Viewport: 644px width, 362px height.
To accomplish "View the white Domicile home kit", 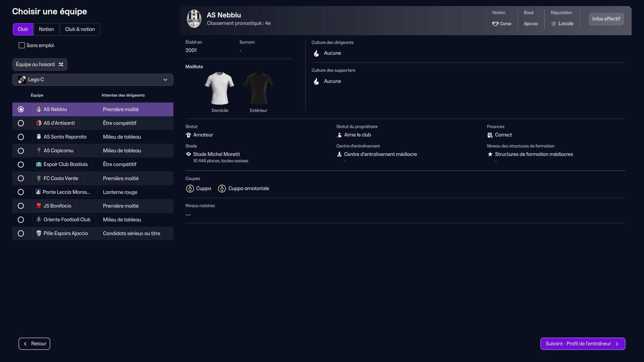I will click(220, 88).
